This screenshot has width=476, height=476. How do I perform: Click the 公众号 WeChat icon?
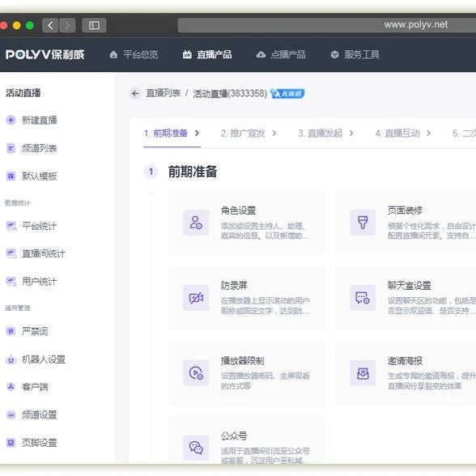click(x=196, y=448)
